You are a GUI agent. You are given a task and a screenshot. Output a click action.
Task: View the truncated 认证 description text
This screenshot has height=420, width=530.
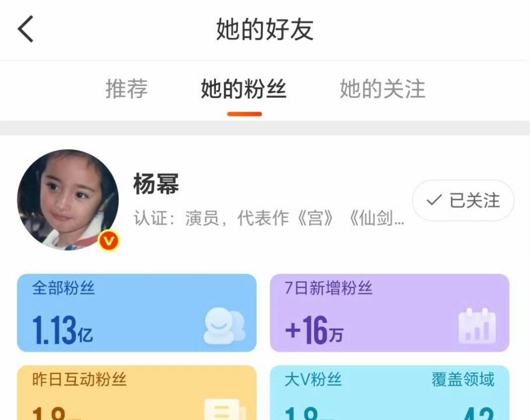[268, 218]
